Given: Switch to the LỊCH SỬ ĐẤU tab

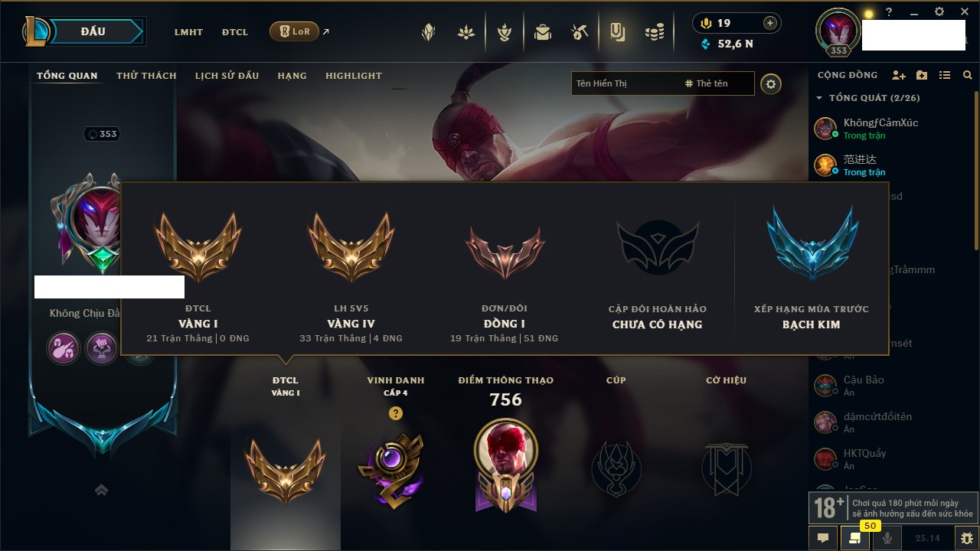Looking at the screenshot, I should click(227, 76).
